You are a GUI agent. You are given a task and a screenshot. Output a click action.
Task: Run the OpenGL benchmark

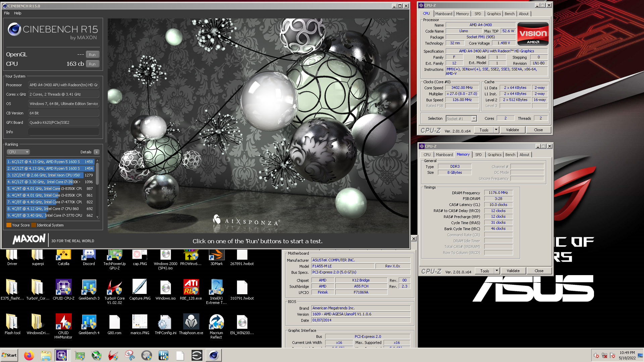[x=92, y=55]
